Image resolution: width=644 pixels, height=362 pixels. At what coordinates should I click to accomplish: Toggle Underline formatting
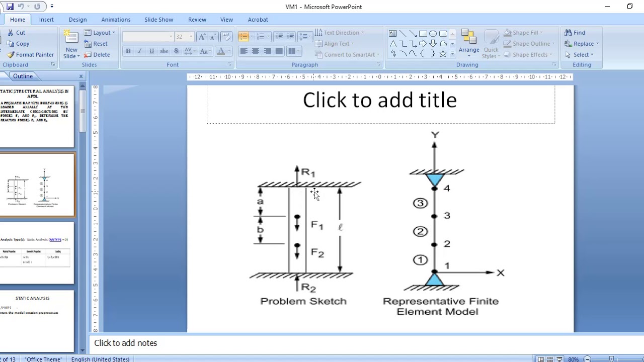coord(151,51)
